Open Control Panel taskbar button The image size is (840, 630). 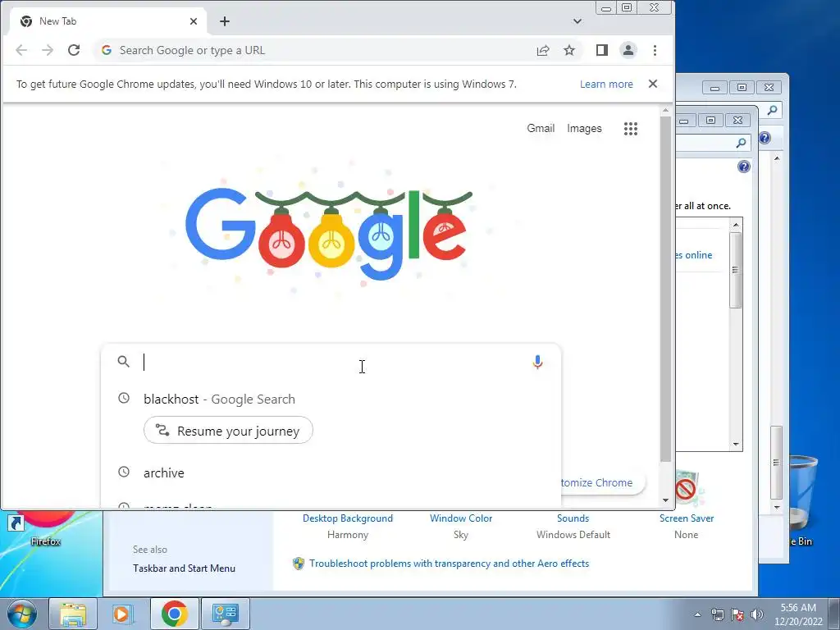coord(225,614)
